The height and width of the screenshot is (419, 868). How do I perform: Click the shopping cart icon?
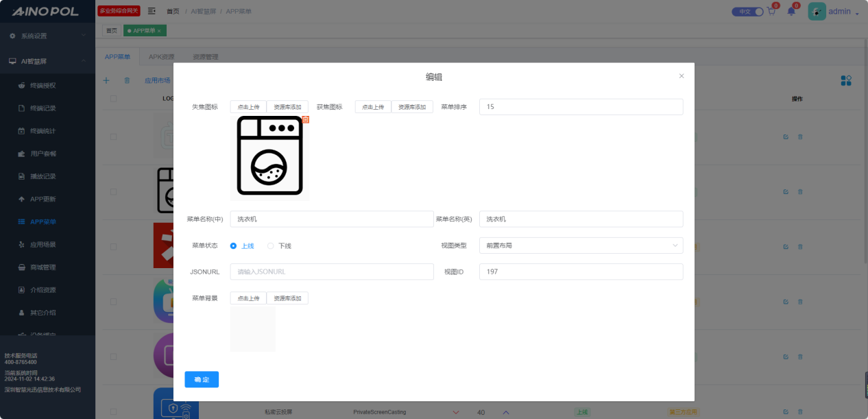tap(771, 12)
